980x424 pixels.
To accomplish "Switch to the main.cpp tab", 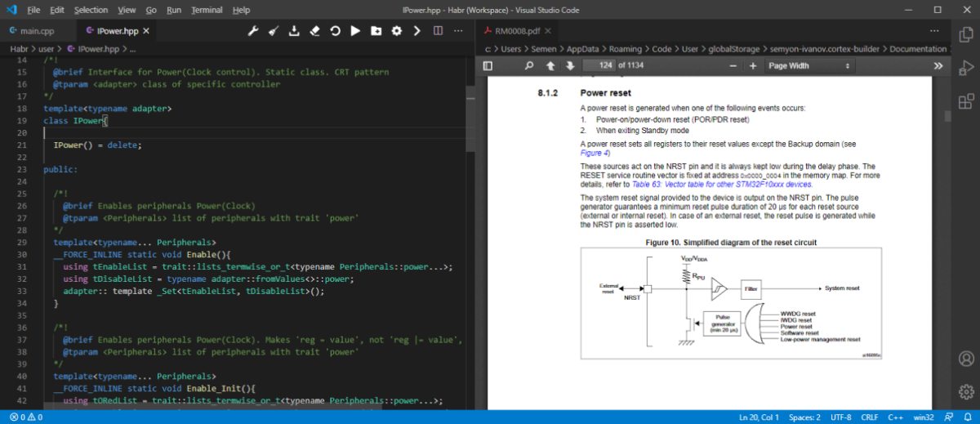I will (36, 31).
